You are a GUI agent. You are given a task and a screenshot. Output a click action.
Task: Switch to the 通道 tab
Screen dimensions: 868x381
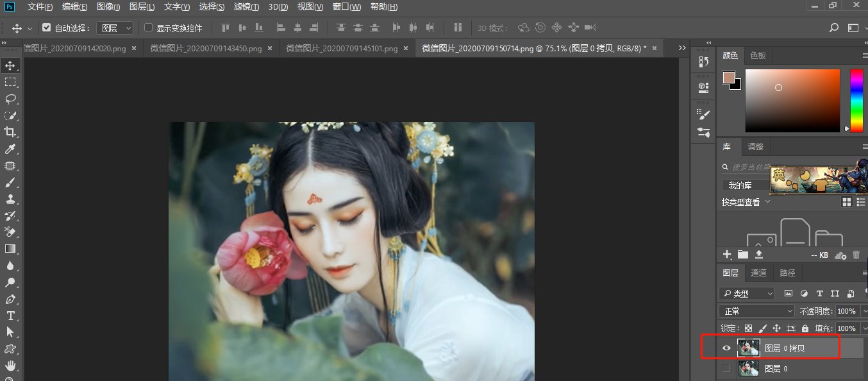point(758,273)
